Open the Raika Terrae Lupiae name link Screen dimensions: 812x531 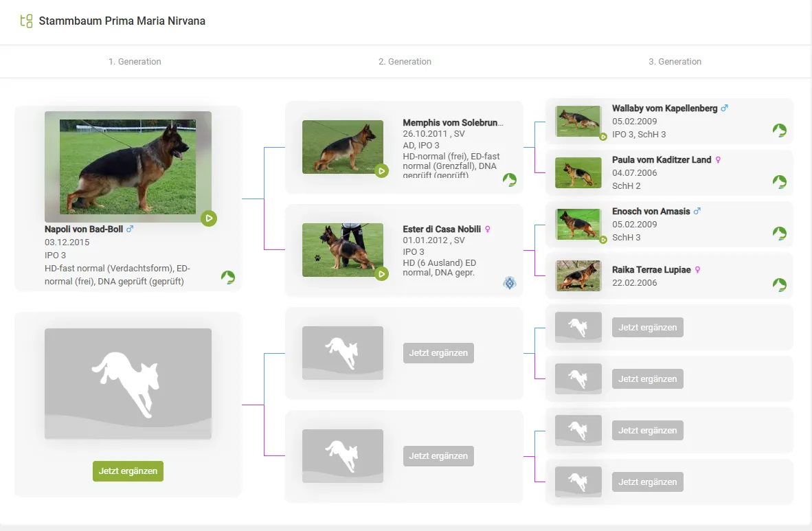click(651, 270)
